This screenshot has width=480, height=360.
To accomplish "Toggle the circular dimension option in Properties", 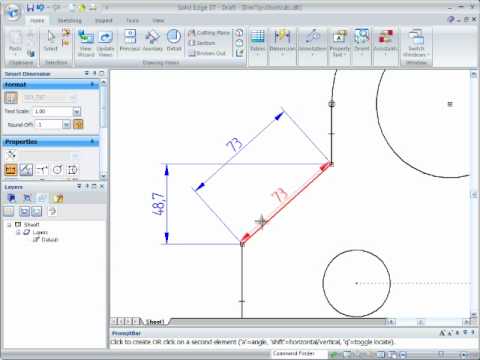I will point(57,170).
